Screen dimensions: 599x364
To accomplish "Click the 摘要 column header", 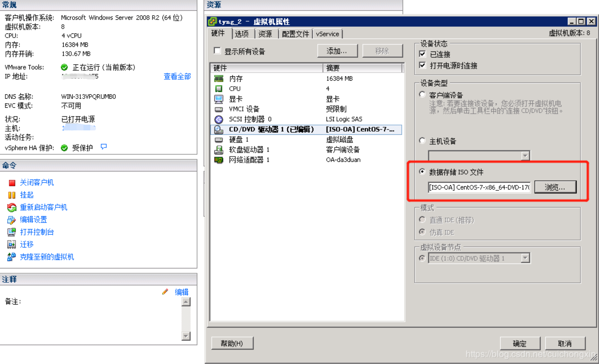I will coord(363,68).
